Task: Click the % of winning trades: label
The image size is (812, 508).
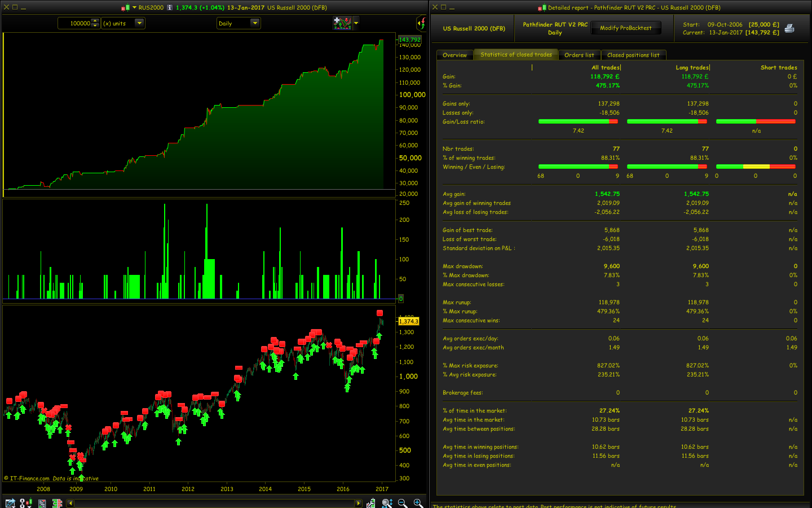Action: [469, 157]
